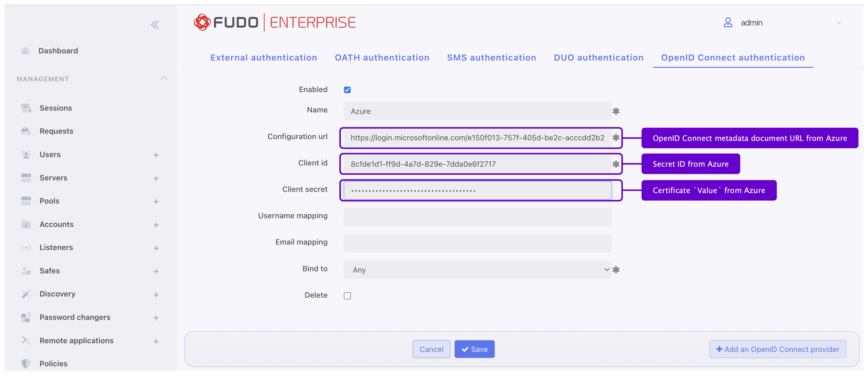Click the Accounts card icon
This screenshot has height=378, width=868.
coord(26,224)
